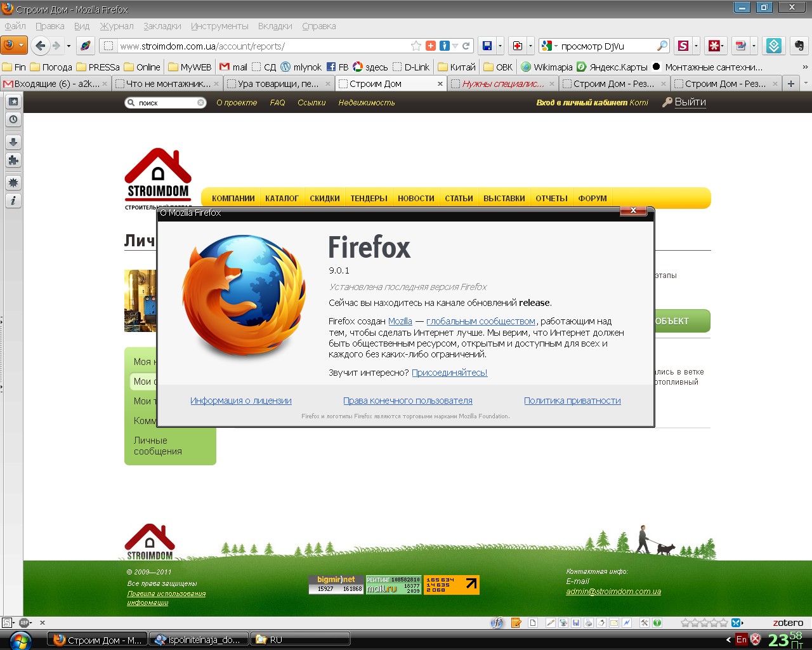This screenshot has height=650, width=812.
Task: Reload the page with the refresh icon
Action: 466,46
